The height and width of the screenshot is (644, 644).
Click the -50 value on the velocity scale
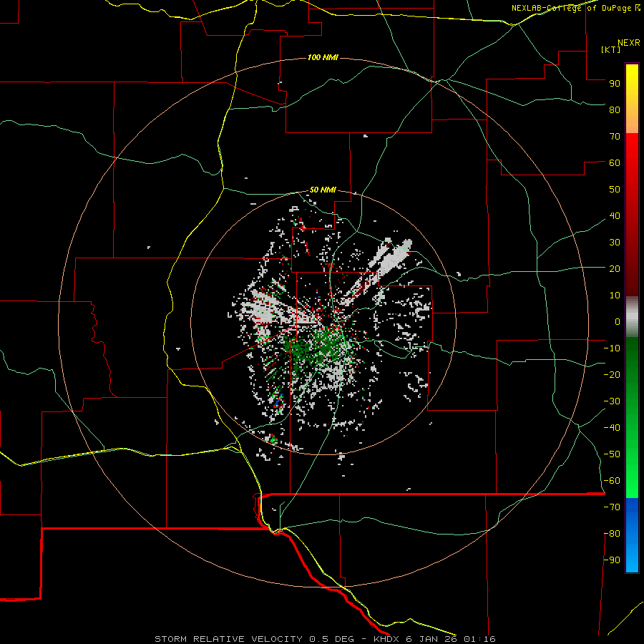click(612, 454)
